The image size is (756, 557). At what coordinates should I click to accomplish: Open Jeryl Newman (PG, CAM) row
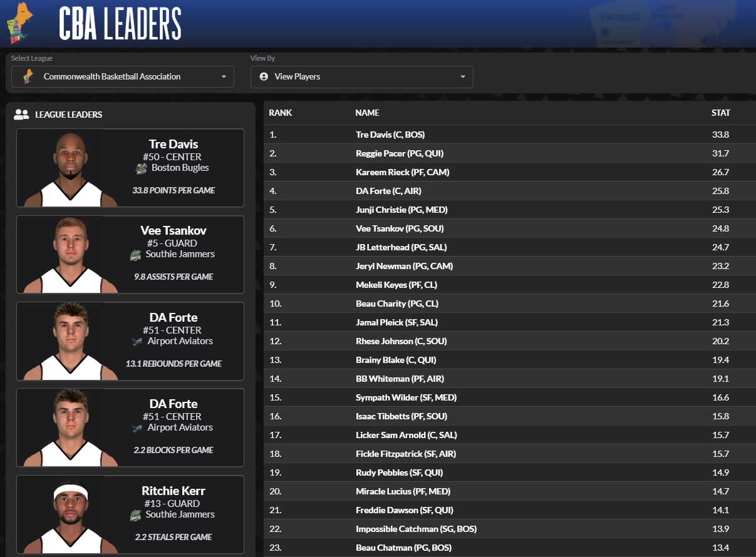click(510, 266)
